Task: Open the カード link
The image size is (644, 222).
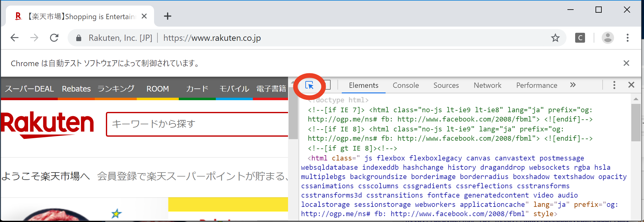Action: (197, 89)
